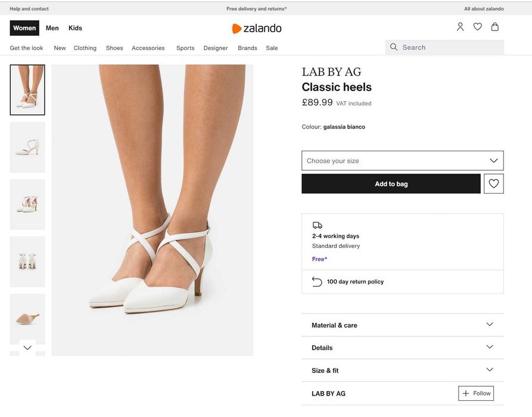This screenshot has width=532, height=417.
Task: Select the side-view shoe thumbnail
Action: (27, 147)
